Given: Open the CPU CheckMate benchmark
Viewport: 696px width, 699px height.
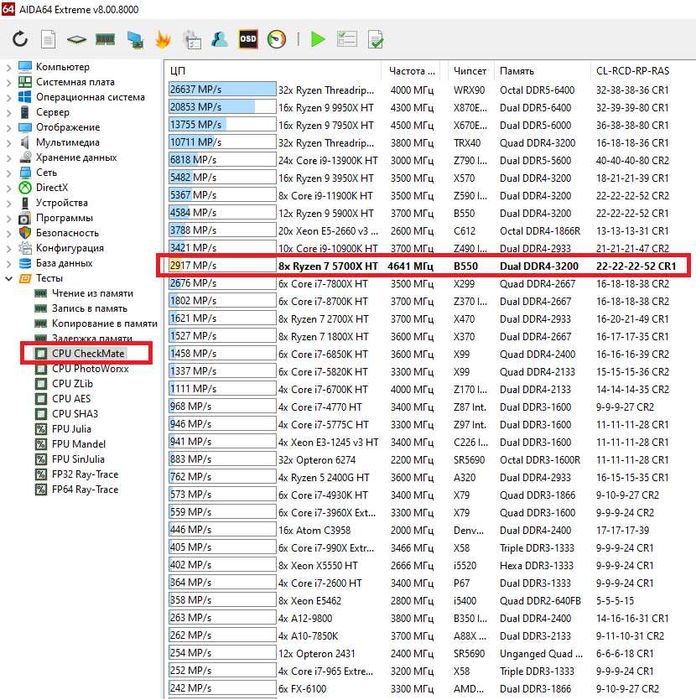Looking at the screenshot, I should coord(88,354).
